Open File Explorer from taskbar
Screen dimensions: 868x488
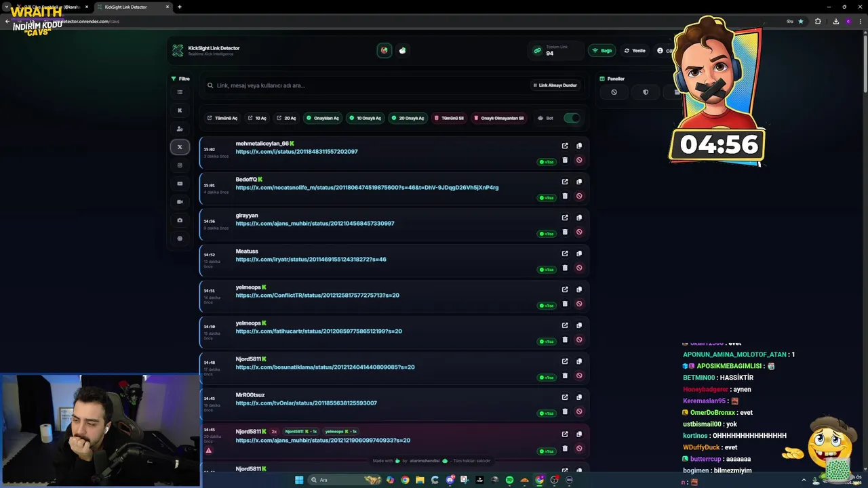(x=420, y=480)
